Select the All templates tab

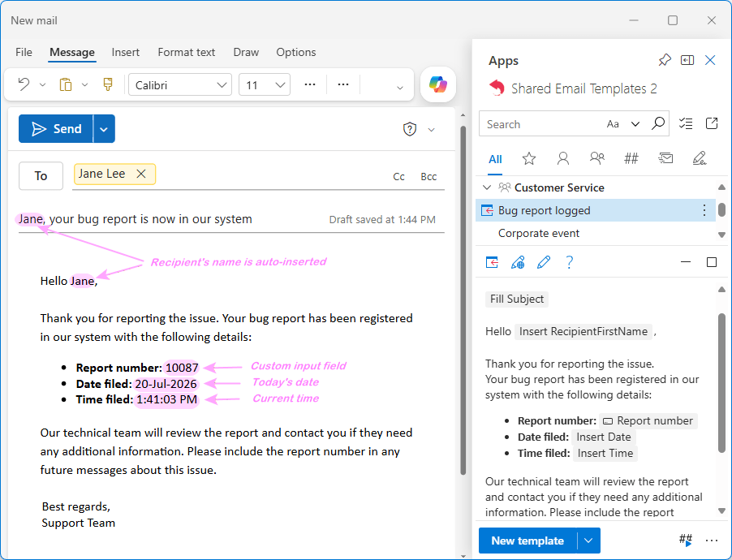[x=495, y=159]
